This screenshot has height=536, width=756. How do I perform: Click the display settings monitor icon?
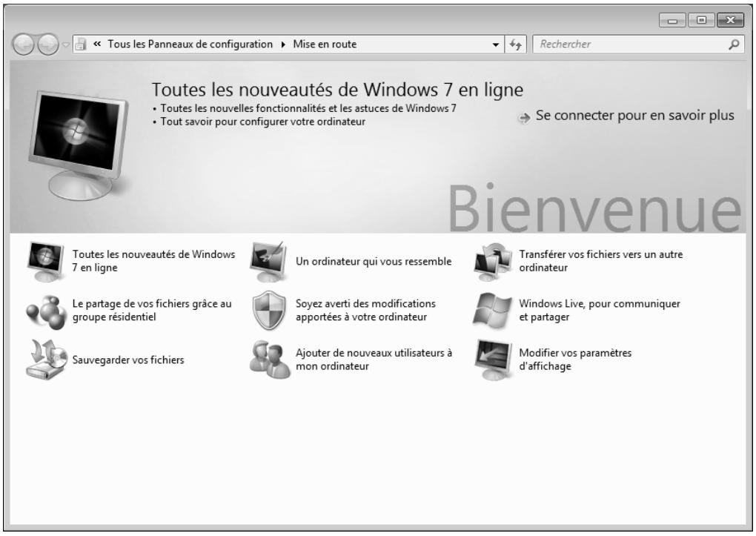coord(492,360)
